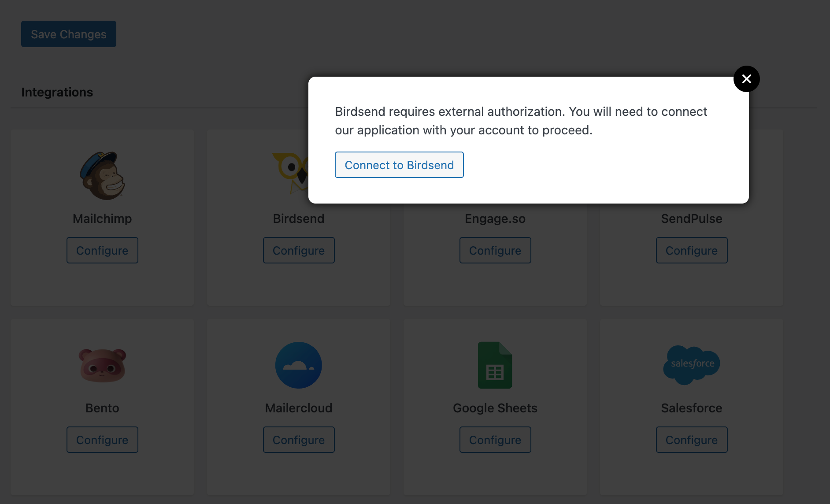Configure the Bento integration
This screenshot has height=504, width=830.
point(102,440)
